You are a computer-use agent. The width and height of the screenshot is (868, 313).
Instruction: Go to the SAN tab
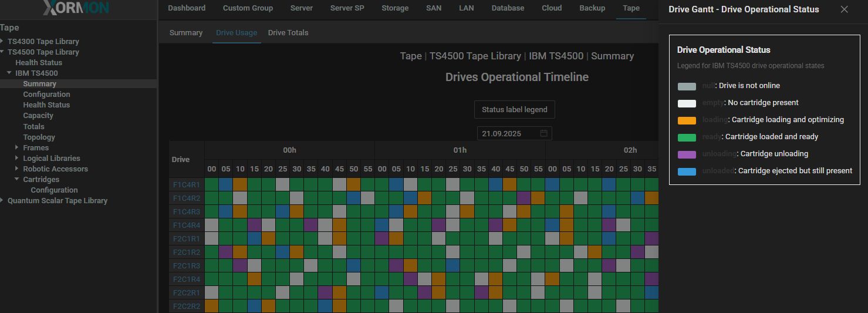click(434, 8)
